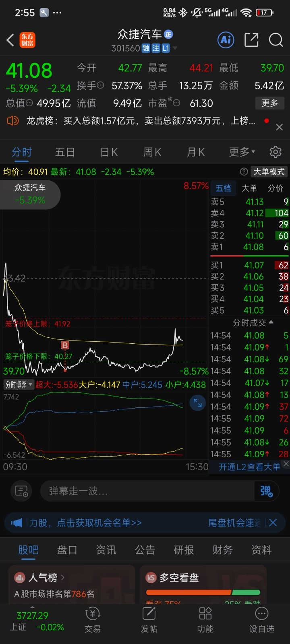Image resolution: width=290 pixels, height=644 pixels.
Task: Open the Eastmoney orange logo icon
Action: [27, 40]
